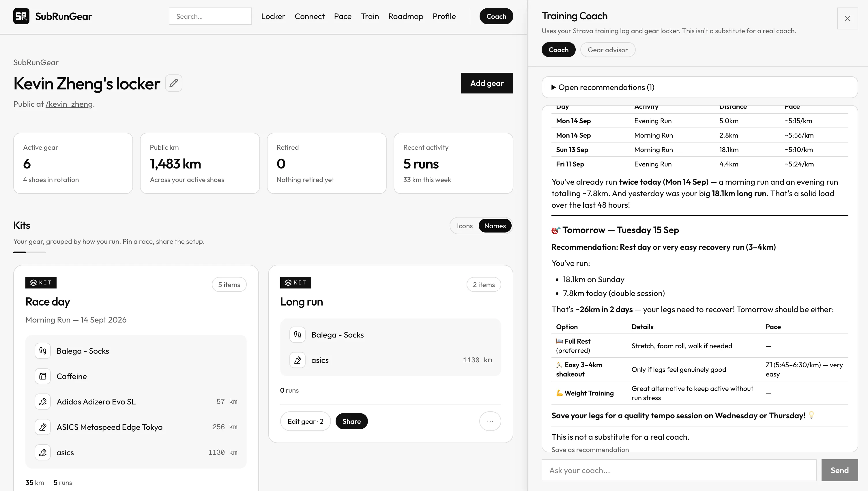Open the Locker nav item
This screenshot has width=868, height=491.
(273, 16)
